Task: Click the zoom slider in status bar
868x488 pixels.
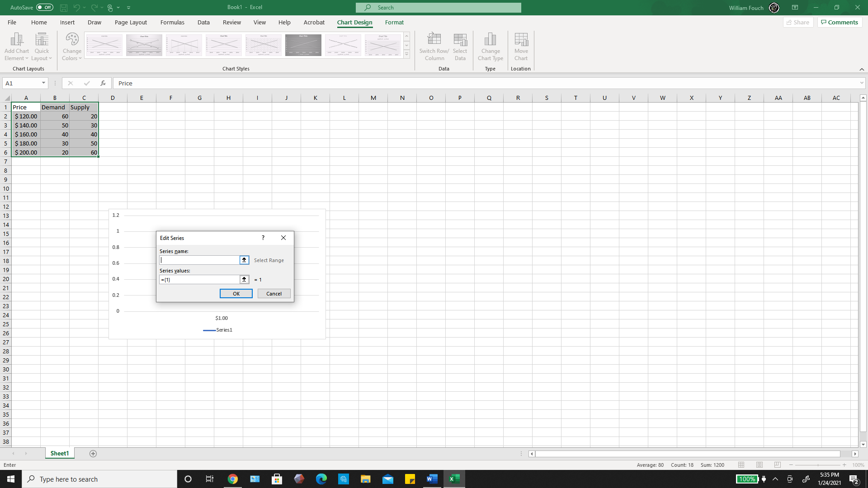Action: (x=818, y=465)
